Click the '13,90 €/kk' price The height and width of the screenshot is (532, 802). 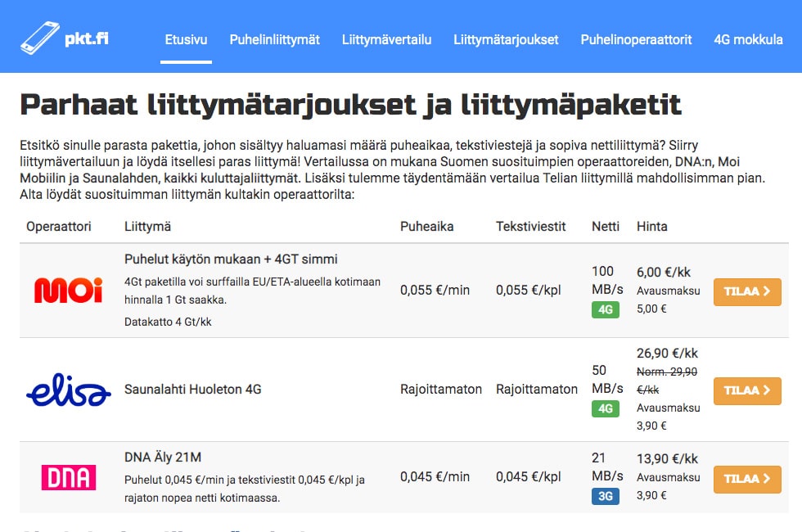pos(667,459)
